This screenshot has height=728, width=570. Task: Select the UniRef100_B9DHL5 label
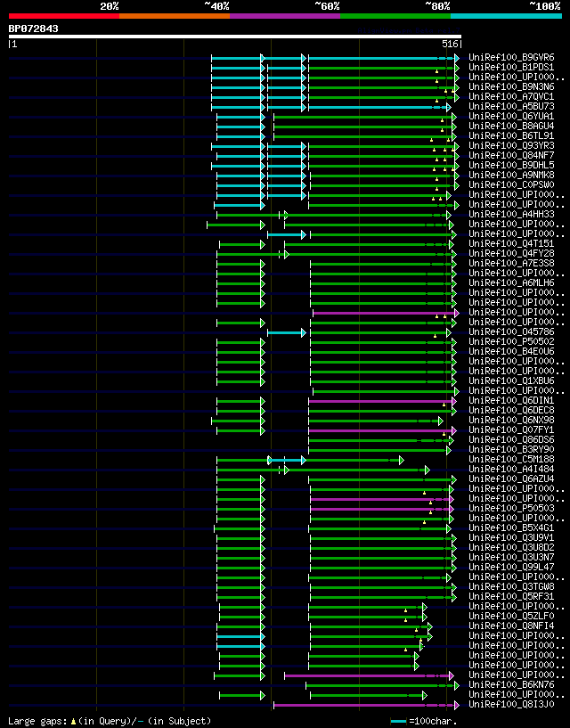click(511, 165)
